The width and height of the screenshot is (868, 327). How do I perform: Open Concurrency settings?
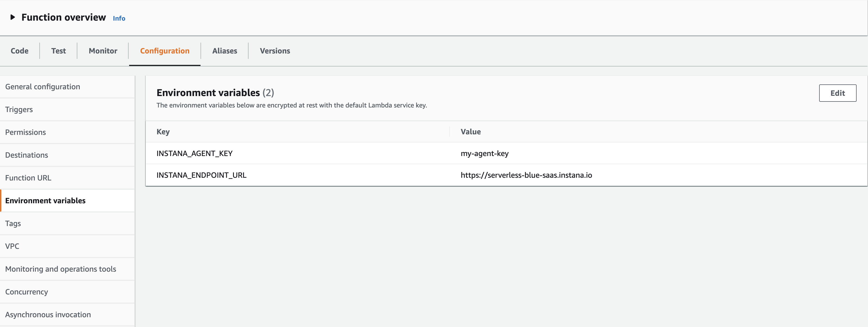(x=27, y=292)
